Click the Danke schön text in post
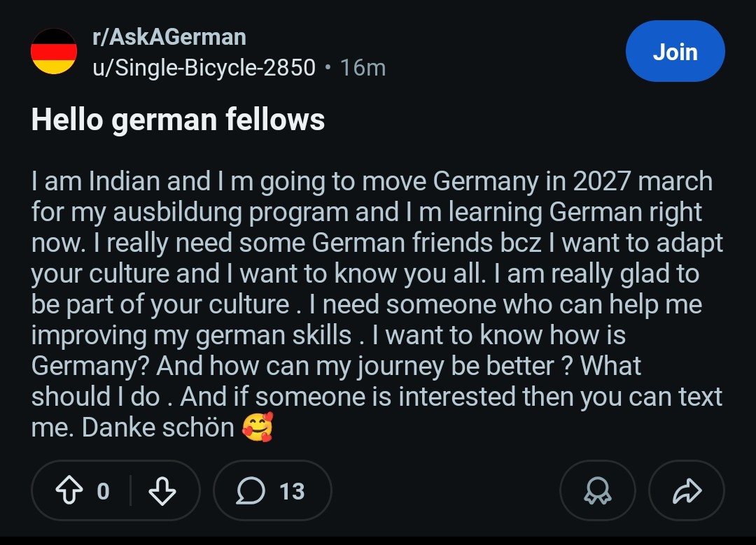Viewport: 756px width, 545px height. pos(158,427)
